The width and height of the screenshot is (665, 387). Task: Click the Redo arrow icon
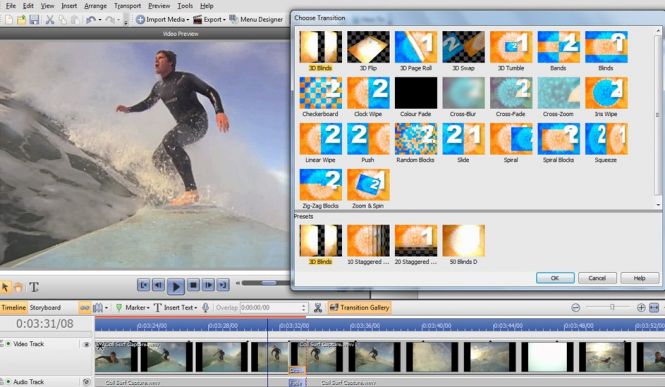point(109,19)
